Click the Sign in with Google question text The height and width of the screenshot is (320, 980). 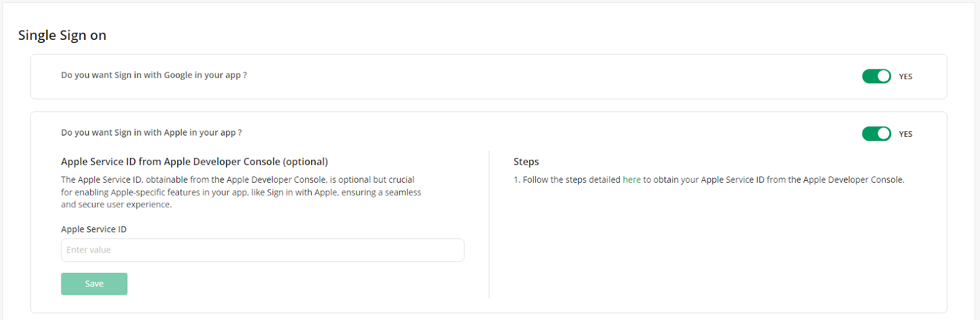point(154,75)
